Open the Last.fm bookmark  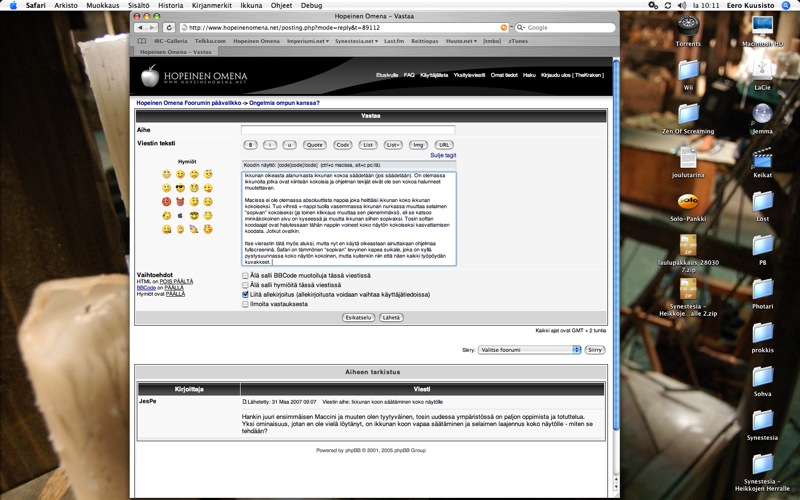[x=394, y=41]
